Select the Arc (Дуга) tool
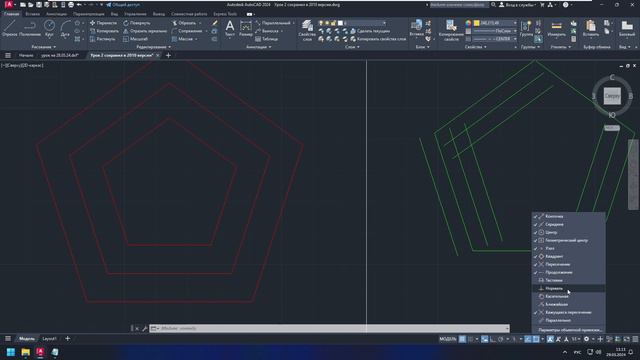 click(x=65, y=29)
